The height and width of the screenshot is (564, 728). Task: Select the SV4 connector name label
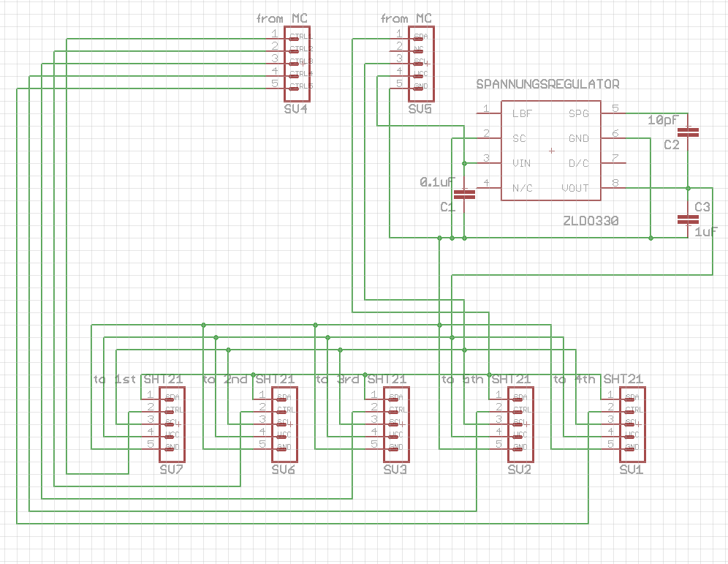click(296, 109)
